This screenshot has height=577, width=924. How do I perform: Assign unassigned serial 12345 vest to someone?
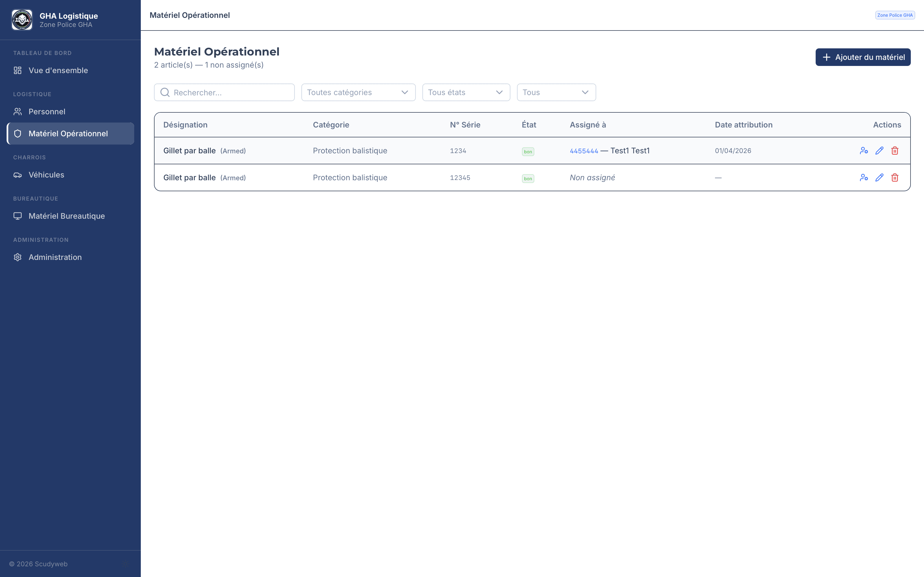(x=864, y=177)
